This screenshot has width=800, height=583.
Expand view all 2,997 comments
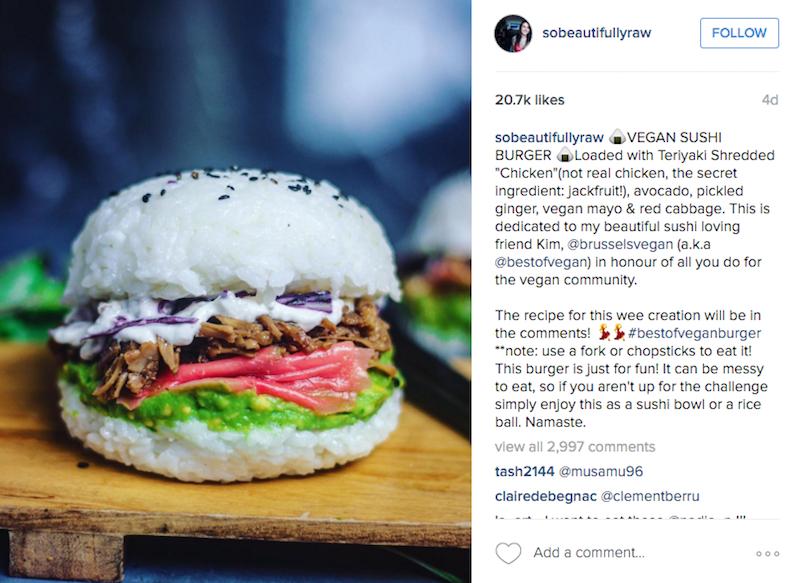pos(575,447)
